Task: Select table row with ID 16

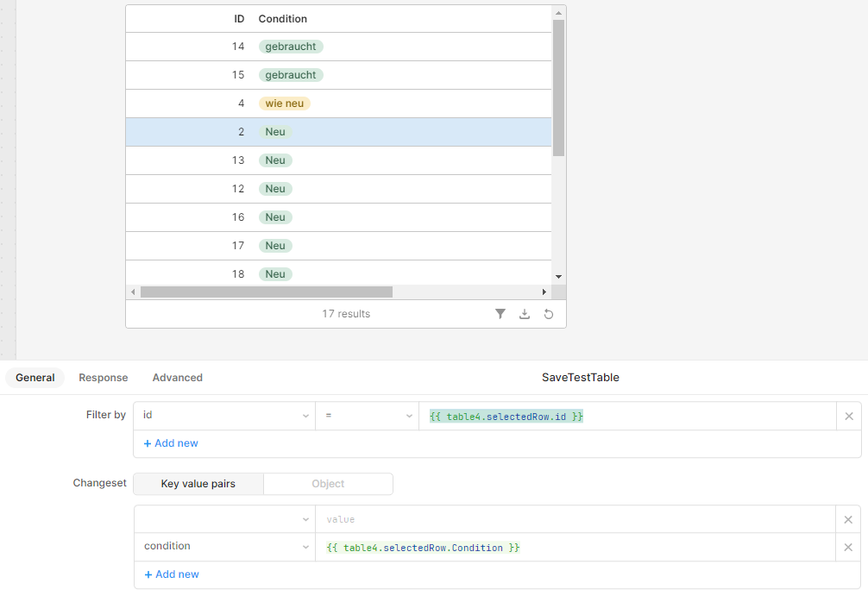Action: (338, 217)
